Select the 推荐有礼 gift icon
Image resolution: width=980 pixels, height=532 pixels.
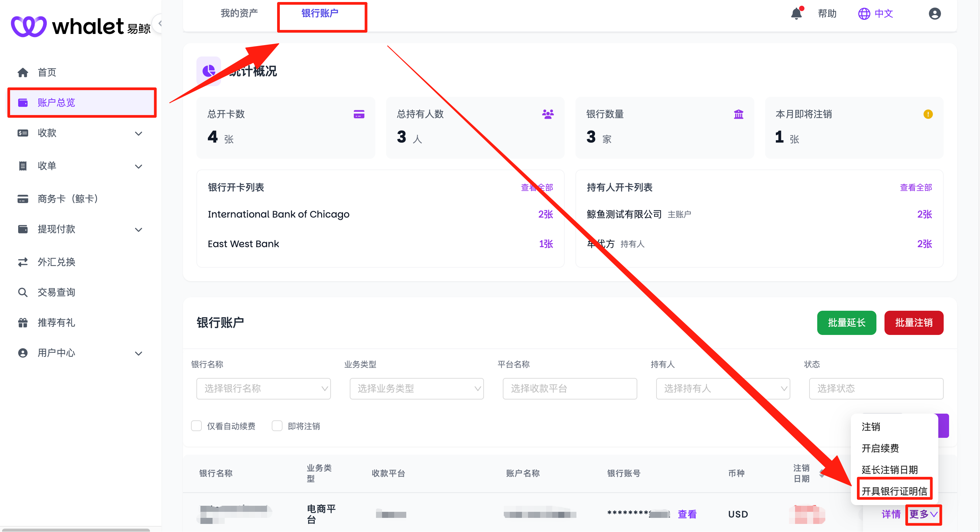(23, 322)
